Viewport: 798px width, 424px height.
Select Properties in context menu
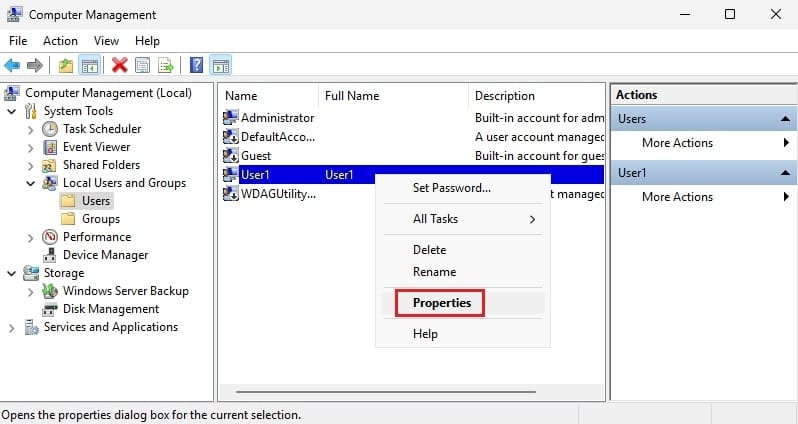click(x=463, y=303)
